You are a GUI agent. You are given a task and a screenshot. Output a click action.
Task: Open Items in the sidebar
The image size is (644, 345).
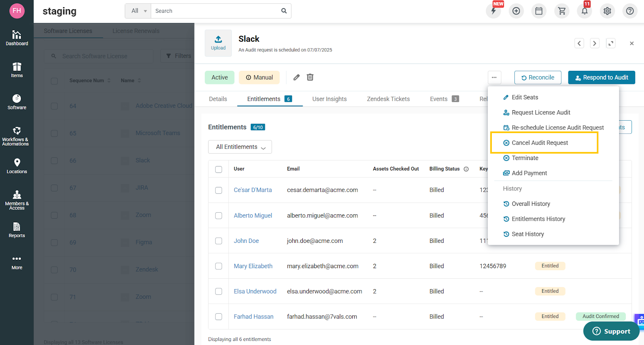[17, 70]
